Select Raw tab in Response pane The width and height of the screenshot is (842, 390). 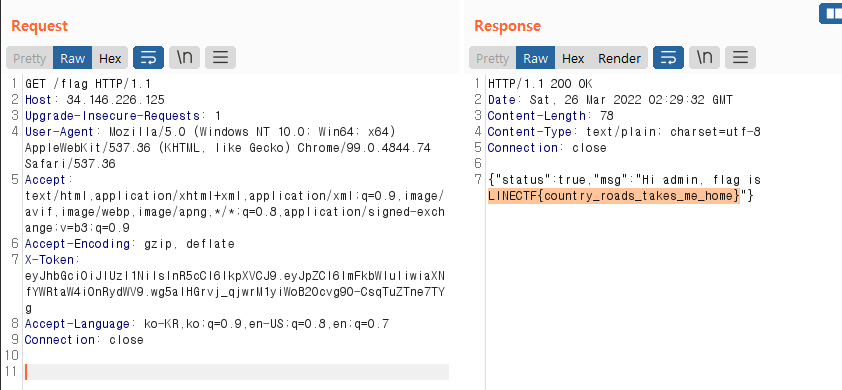(x=535, y=58)
